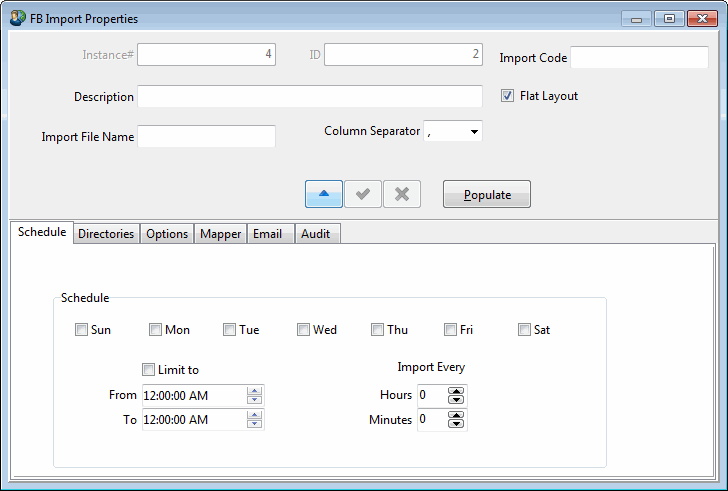The image size is (728, 491).
Task: Decrease the To time with down spinner
Action: [254, 424]
